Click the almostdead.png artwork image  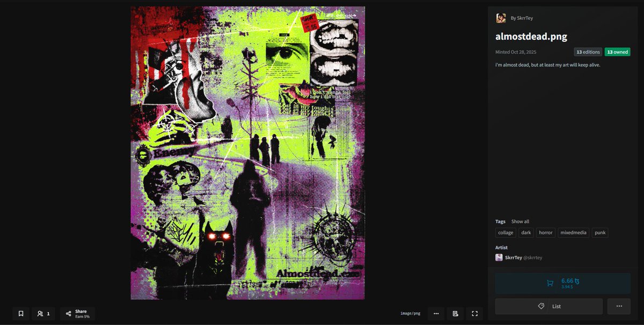(x=247, y=153)
